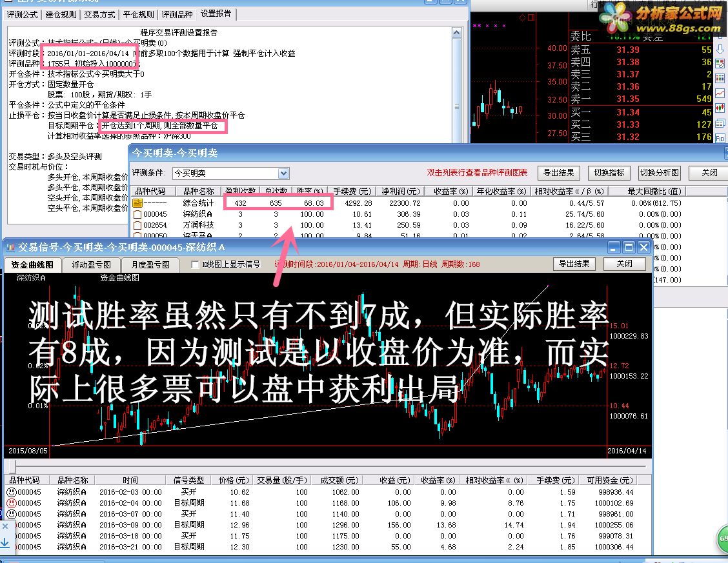Image resolution: width=728 pixels, height=563 pixels.
Task: Click the green circular badge at bottom-right
Action: click(x=722, y=538)
